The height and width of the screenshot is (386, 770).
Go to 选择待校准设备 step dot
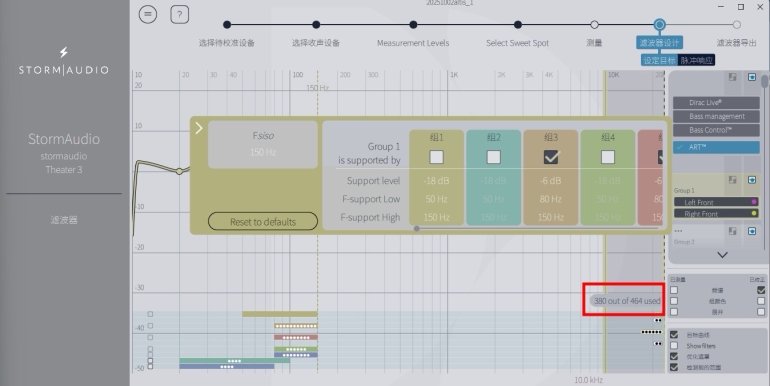tap(227, 25)
